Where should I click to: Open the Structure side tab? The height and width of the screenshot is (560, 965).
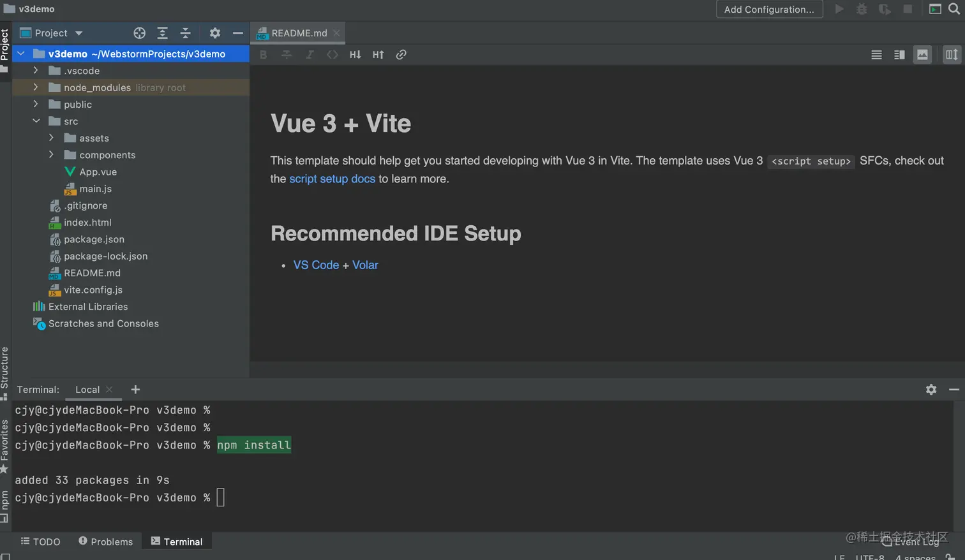(4, 373)
